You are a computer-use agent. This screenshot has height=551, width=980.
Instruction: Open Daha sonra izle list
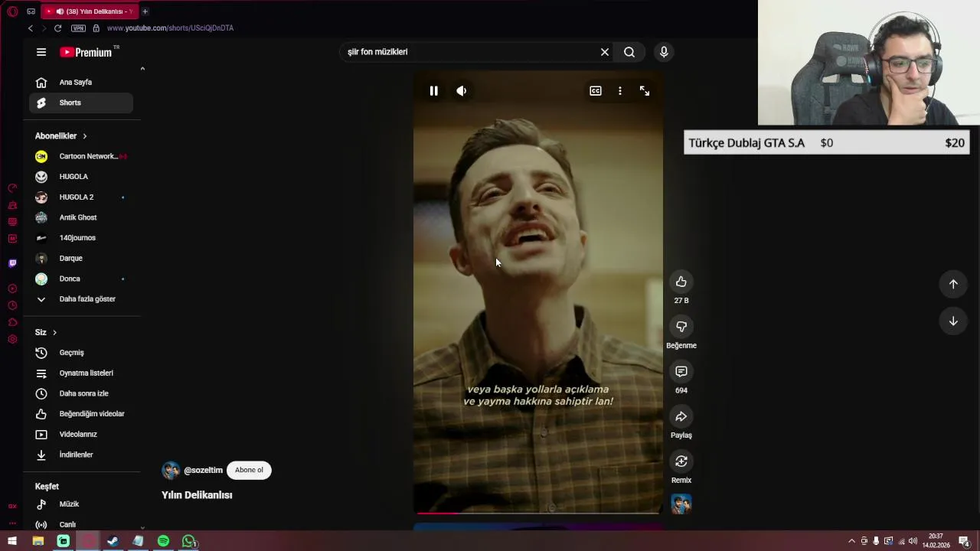tap(80, 393)
